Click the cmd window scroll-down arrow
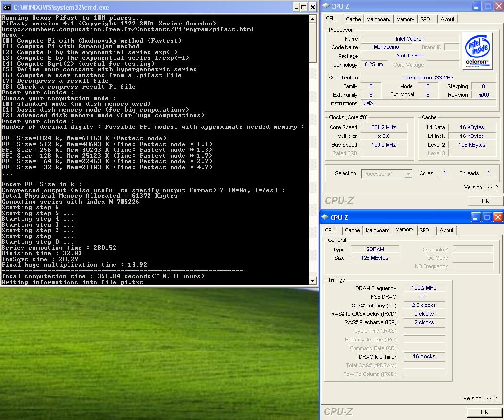504x420 pixels. point(312,281)
